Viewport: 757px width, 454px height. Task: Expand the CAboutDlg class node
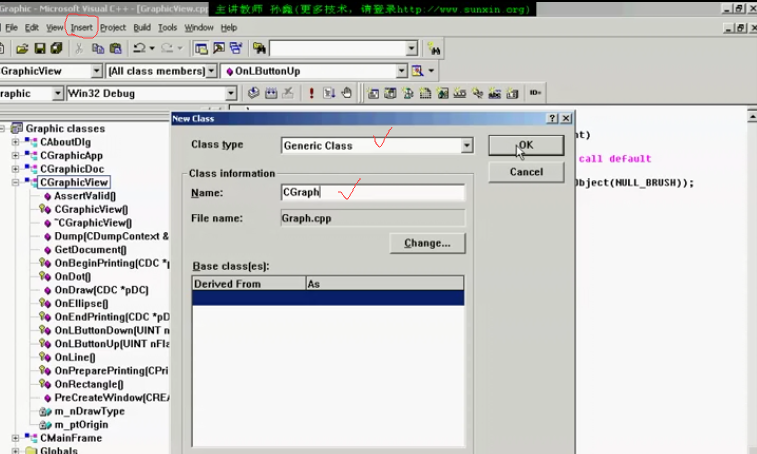coord(15,142)
